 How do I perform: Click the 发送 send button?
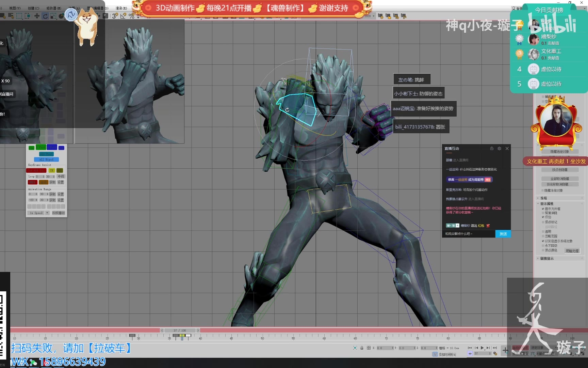coord(503,234)
